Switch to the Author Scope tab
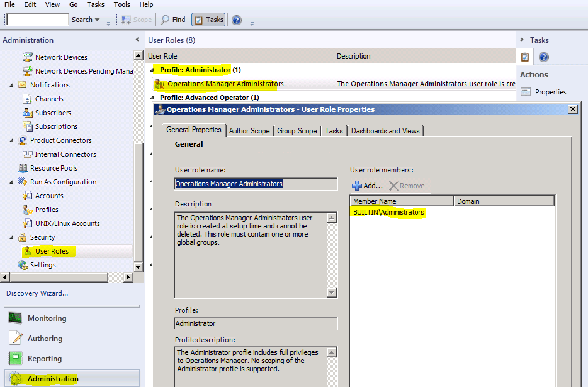This screenshot has width=588, height=387. pos(249,131)
